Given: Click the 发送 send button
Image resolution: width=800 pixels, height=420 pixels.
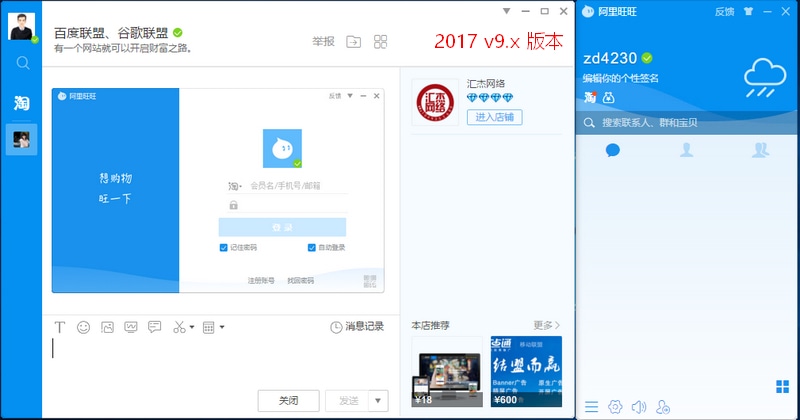Looking at the screenshot, I should coord(347,401).
